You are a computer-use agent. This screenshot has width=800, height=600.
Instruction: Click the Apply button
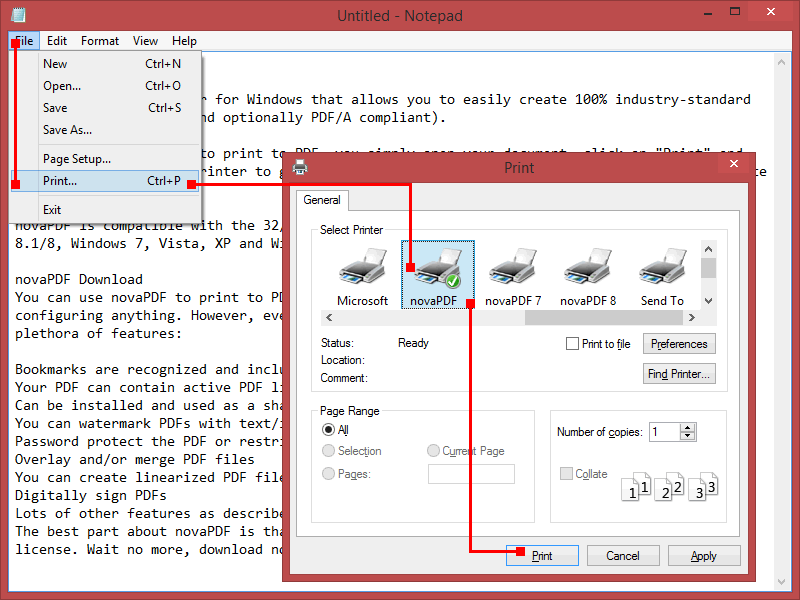tap(704, 556)
